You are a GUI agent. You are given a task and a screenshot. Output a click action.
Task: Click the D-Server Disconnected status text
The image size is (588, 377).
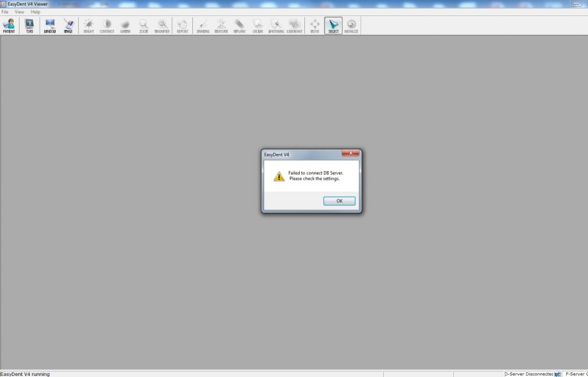[529, 374]
